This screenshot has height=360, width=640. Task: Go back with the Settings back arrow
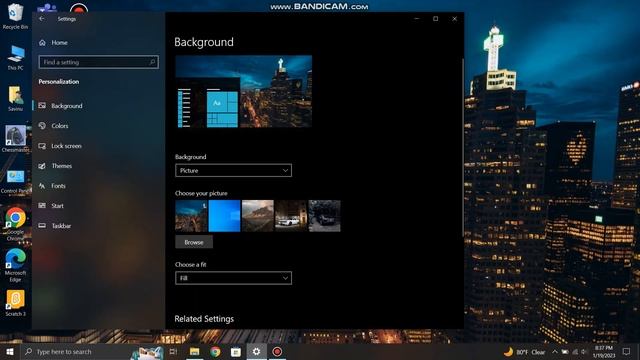42,19
